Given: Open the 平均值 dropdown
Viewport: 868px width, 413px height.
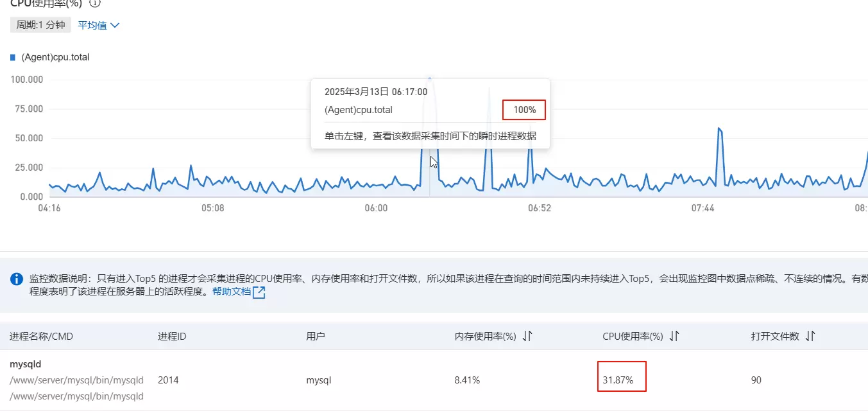Looking at the screenshot, I should [x=99, y=26].
